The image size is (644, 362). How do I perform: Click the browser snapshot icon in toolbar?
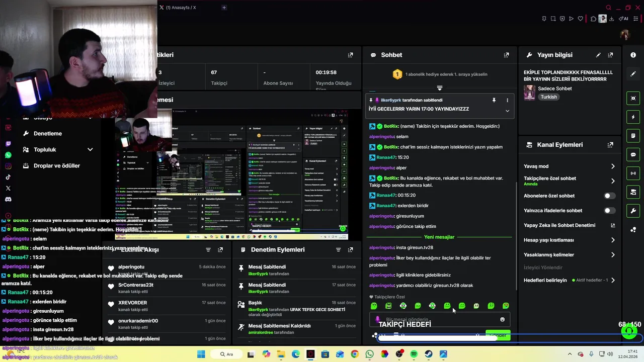(553, 19)
